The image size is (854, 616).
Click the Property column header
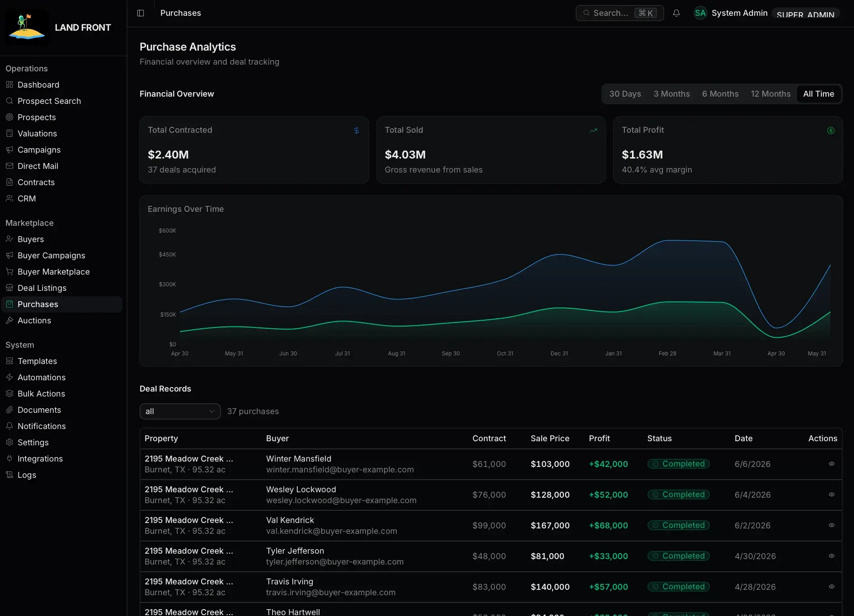pos(161,439)
